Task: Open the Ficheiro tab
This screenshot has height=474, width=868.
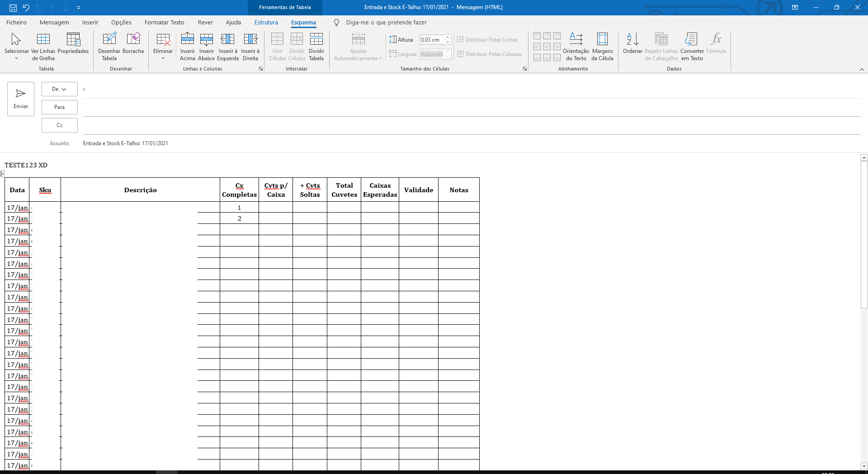Action: 16,23
